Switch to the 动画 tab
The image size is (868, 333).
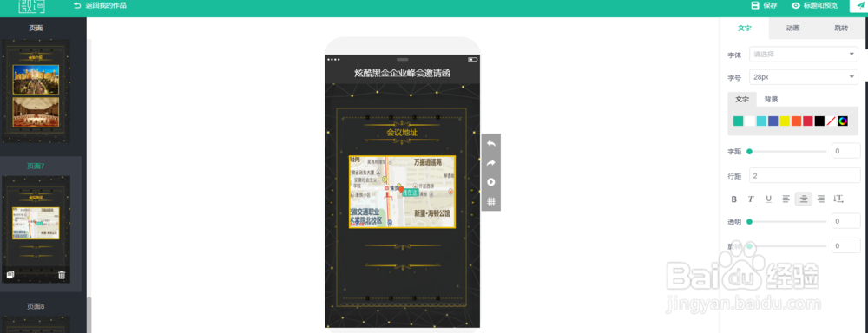(792, 29)
